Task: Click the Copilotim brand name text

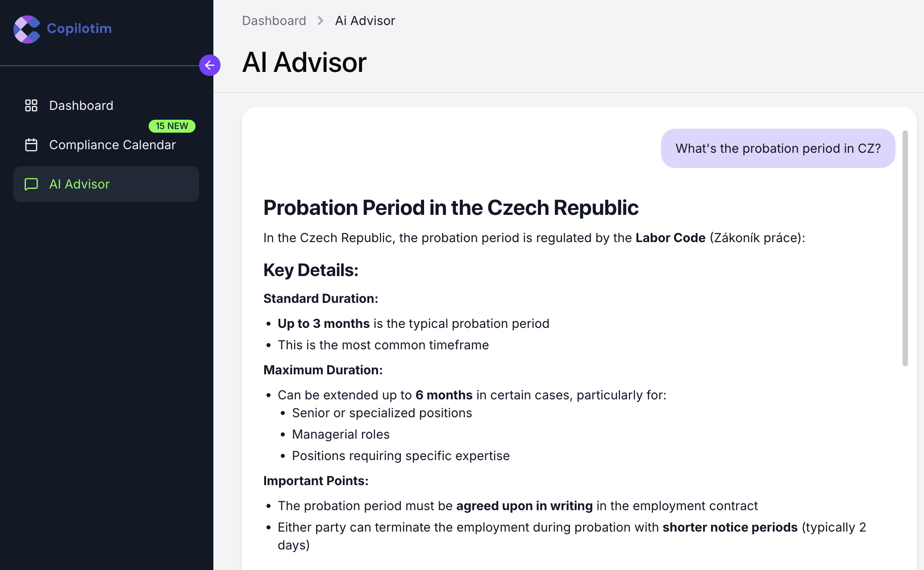Action: pos(79,28)
